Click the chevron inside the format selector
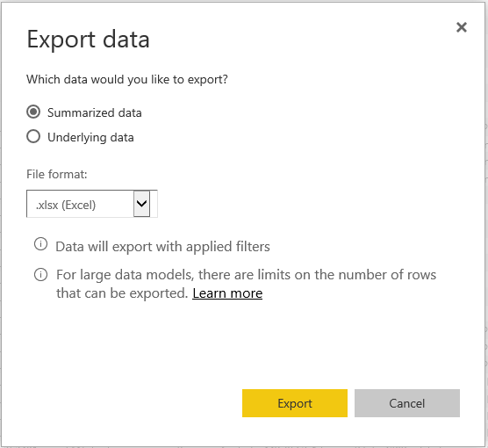The image size is (488, 448). [141, 204]
